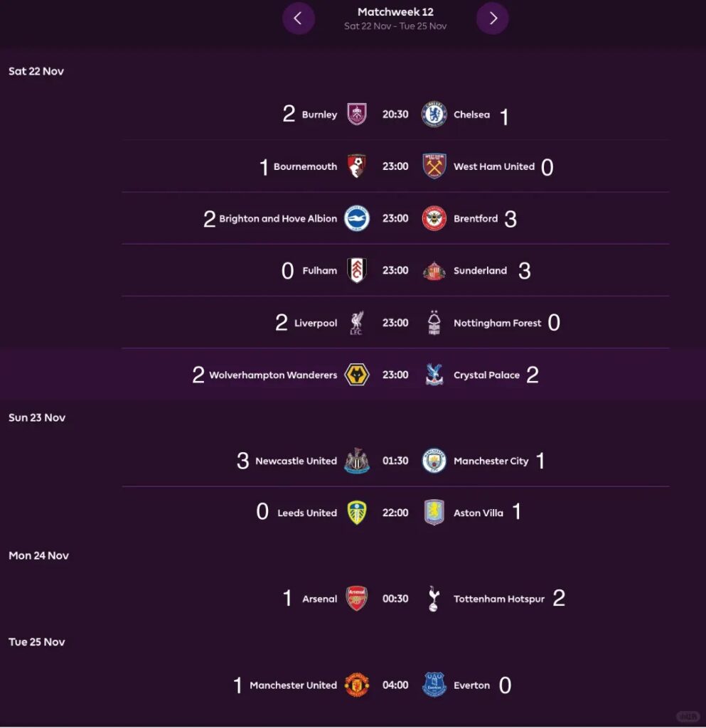Click the Everton club crest
The image size is (706, 728).
point(434,685)
